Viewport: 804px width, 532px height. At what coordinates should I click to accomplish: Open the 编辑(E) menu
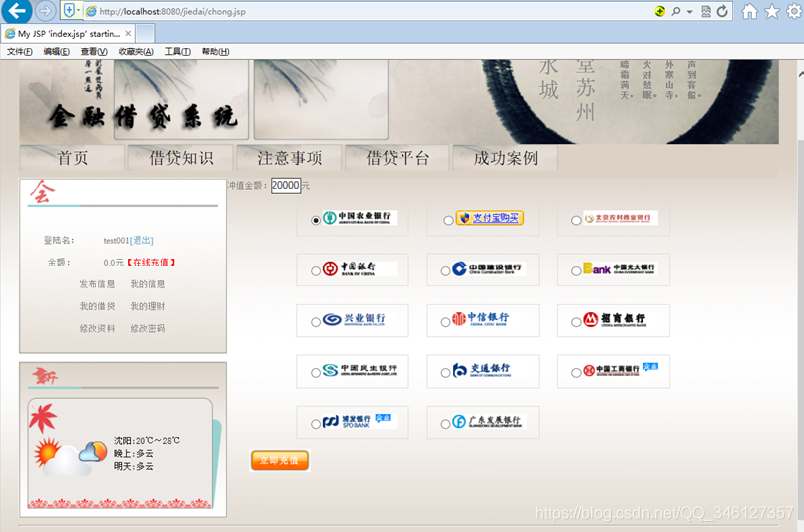[56, 51]
